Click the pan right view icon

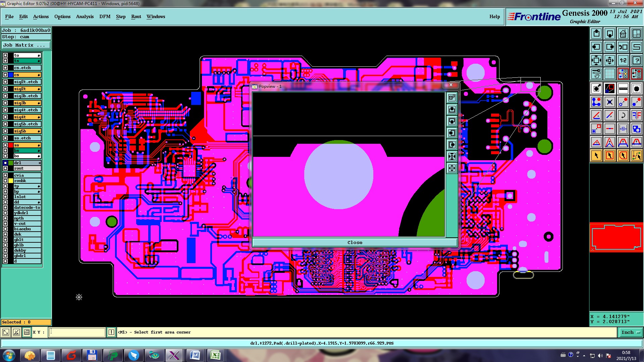pos(610,47)
